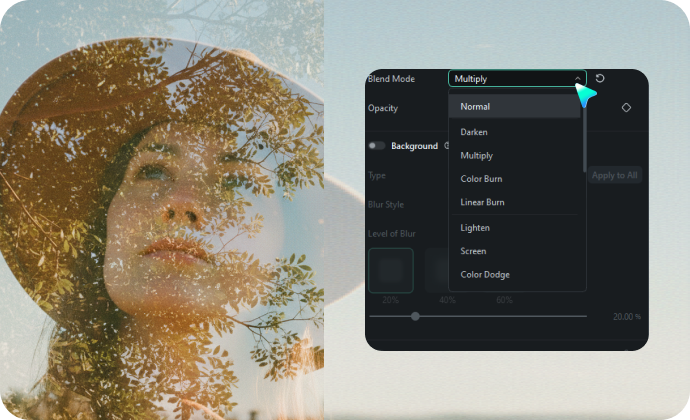Click the 20.00 % blur value field

tap(627, 317)
